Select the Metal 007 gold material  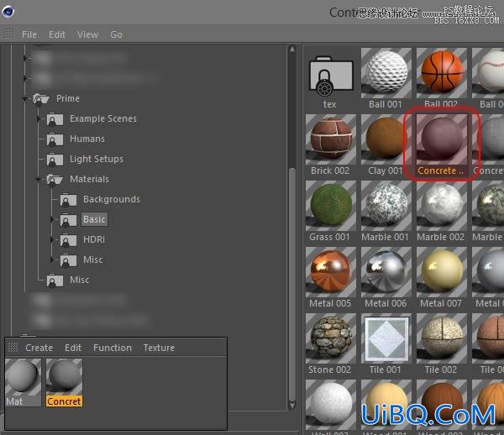(442, 272)
